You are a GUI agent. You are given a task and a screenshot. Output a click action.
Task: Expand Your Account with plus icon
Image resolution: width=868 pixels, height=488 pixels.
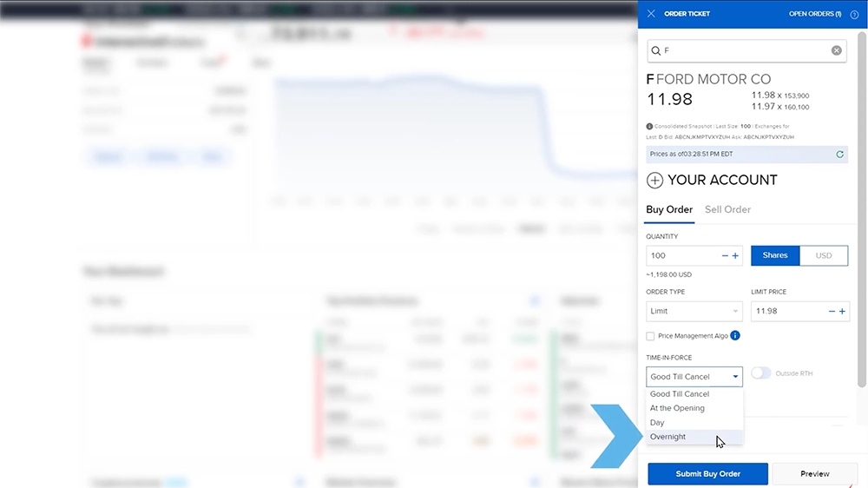point(655,181)
